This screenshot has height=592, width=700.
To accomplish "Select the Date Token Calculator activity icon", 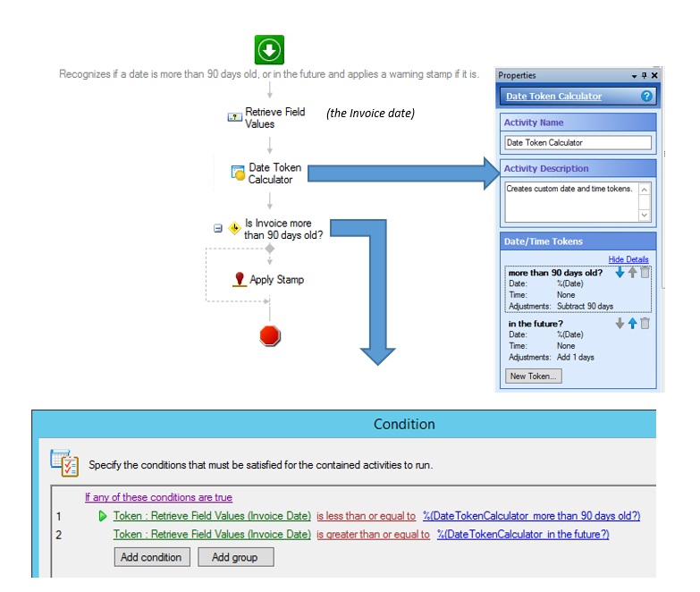I will [238, 173].
